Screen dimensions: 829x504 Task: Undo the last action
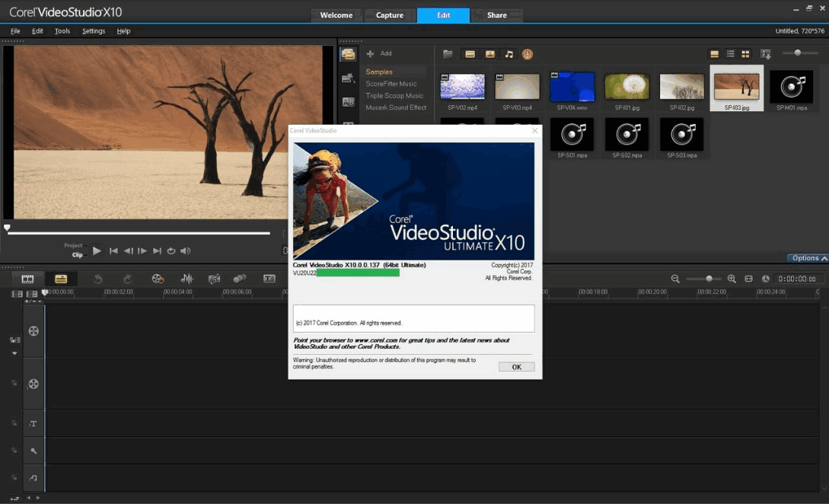point(97,279)
